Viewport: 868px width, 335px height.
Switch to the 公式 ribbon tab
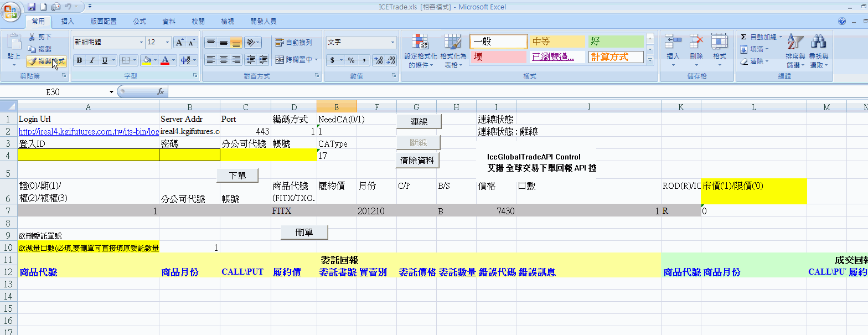click(x=139, y=22)
